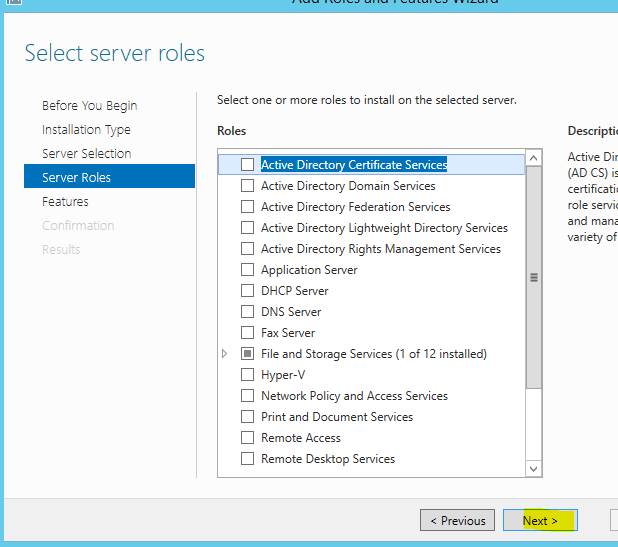Image resolution: width=618 pixels, height=547 pixels.
Task: Tick the Application Server checkbox
Action: 247,270
